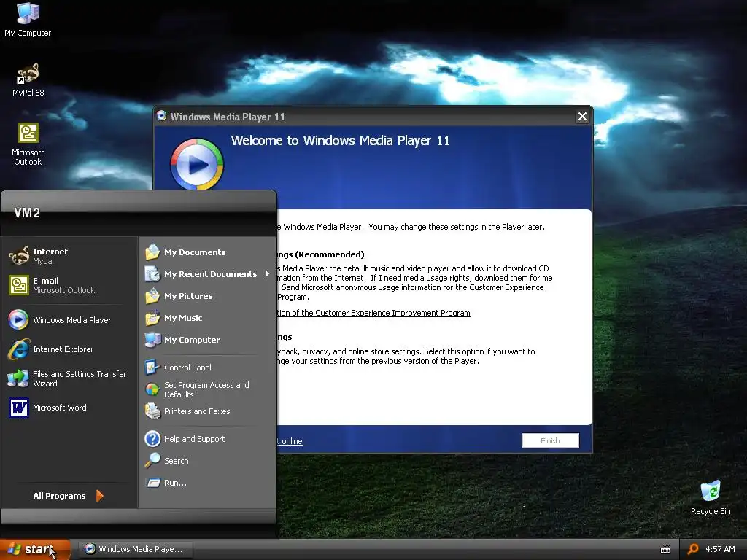Image resolution: width=747 pixels, height=560 pixels.
Task: Click the Transfer Wizard icon in Start menu
Action: click(18, 378)
